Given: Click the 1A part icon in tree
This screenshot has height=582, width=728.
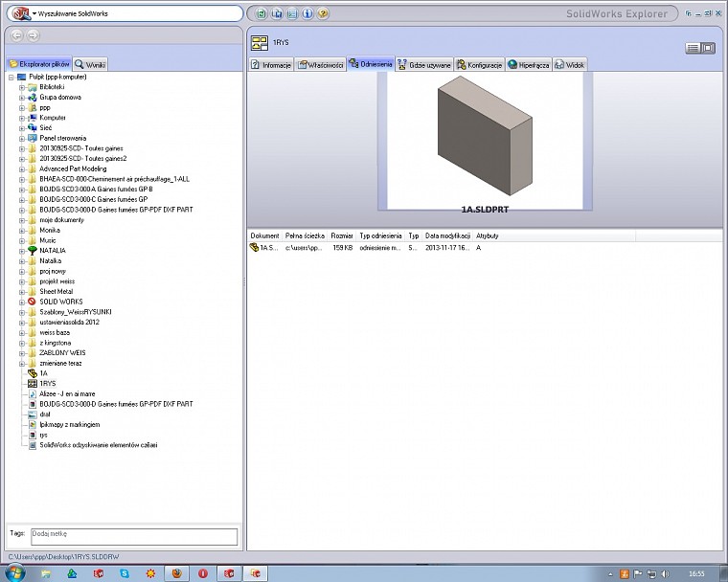Looking at the screenshot, I should (x=32, y=373).
